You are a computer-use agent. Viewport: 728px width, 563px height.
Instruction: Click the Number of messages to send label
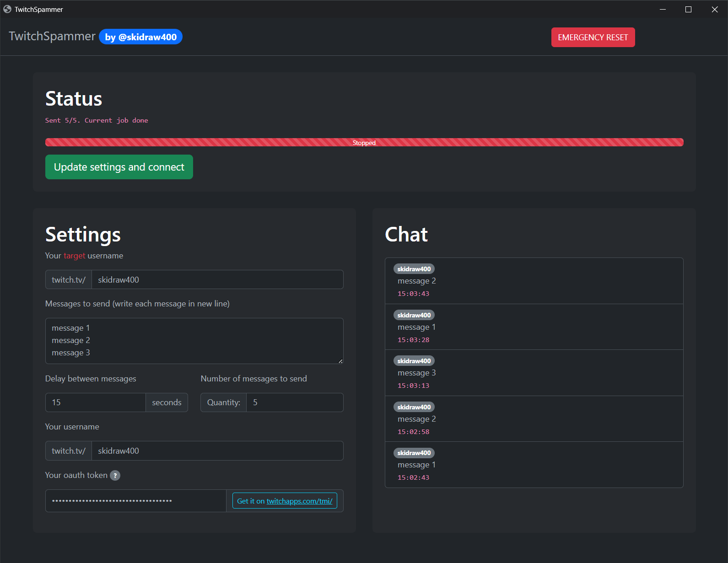254,379
